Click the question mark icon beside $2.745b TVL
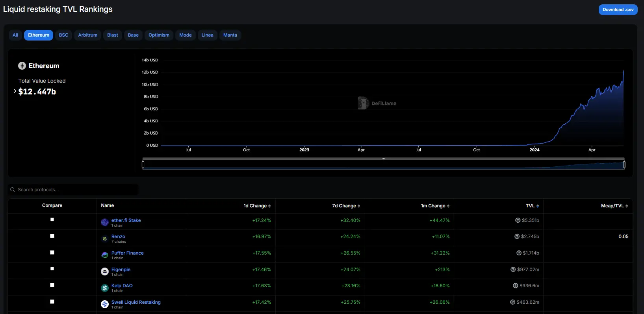644x314 pixels. click(x=517, y=236)
